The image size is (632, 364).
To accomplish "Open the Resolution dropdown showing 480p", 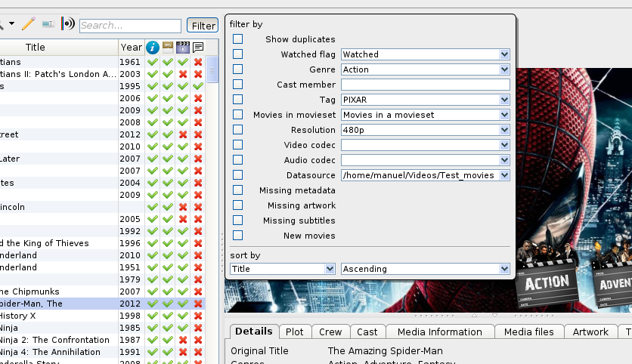I will point(425,130).
